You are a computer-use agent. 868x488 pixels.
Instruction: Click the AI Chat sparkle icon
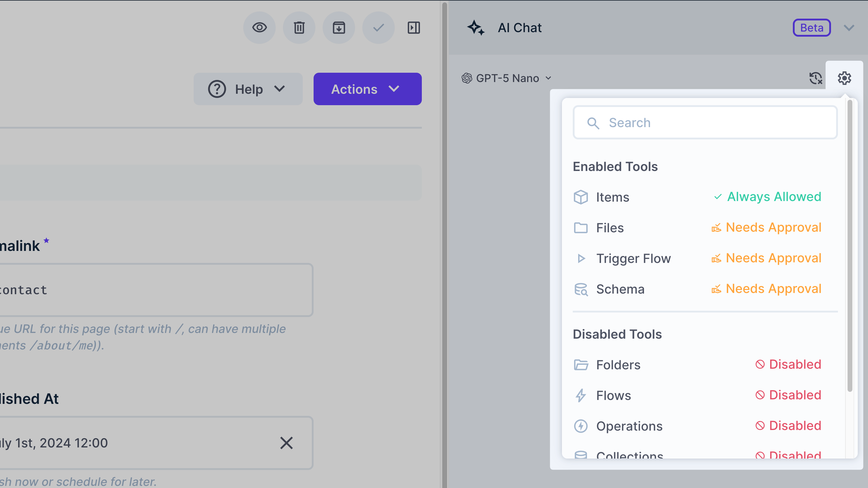[x=476, y=28]
